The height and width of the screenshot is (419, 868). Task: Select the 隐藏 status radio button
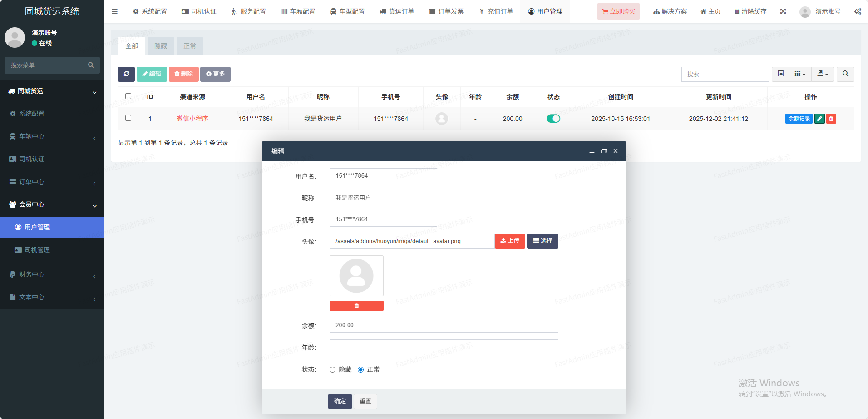click(333, 370)
